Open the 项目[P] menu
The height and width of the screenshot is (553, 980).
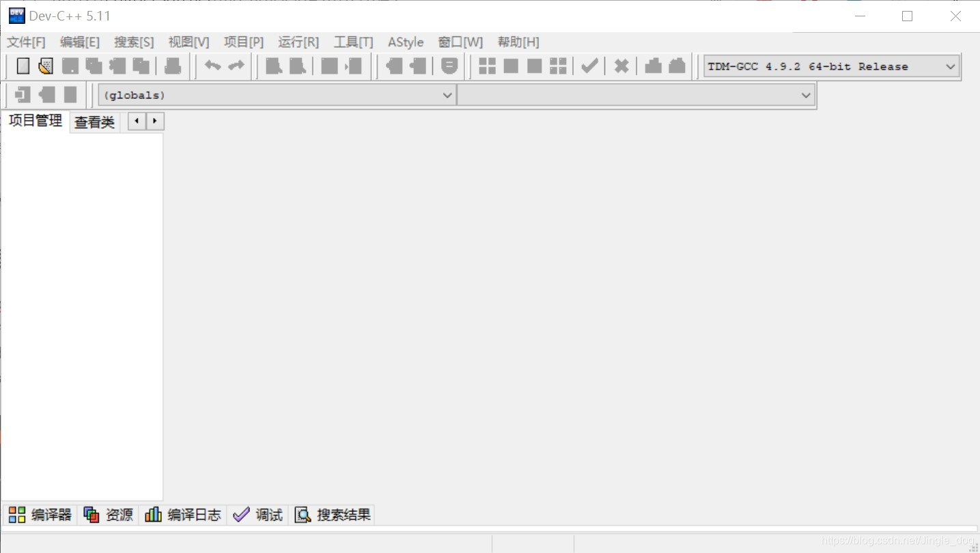(x=244, y=42)
